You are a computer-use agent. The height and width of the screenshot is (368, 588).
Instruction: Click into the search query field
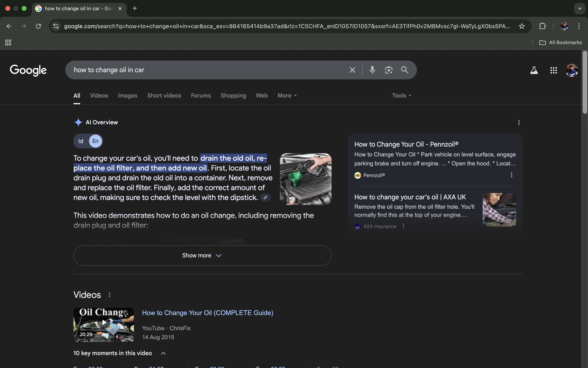click(207, 70)
